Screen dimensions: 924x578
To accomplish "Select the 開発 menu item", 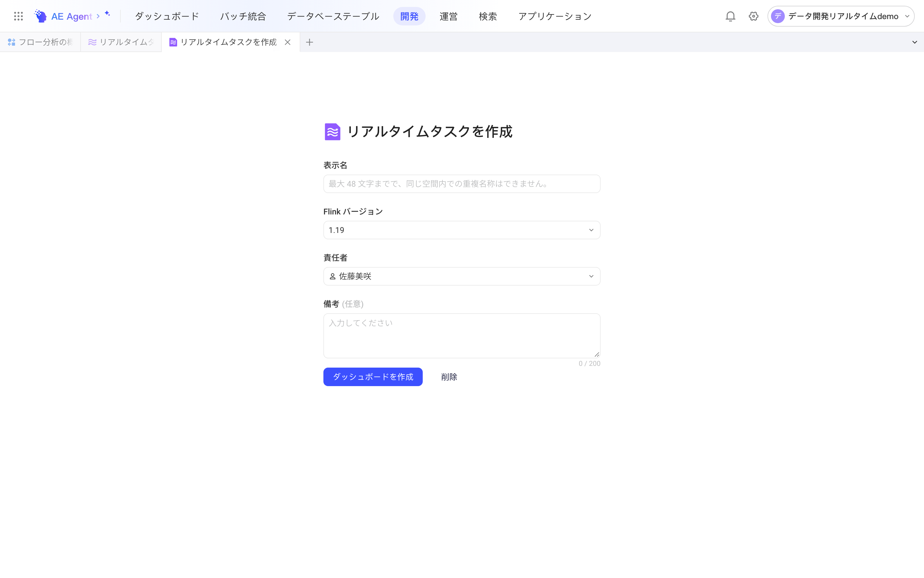I will click(x=409, y=16).
